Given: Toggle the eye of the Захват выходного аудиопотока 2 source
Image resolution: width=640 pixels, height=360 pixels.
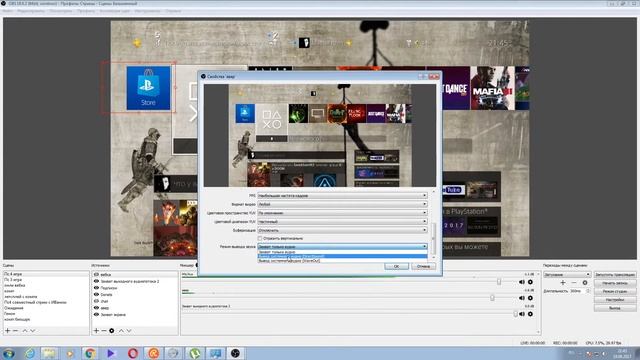Looking at the screenshot, I should coord(96,281).
